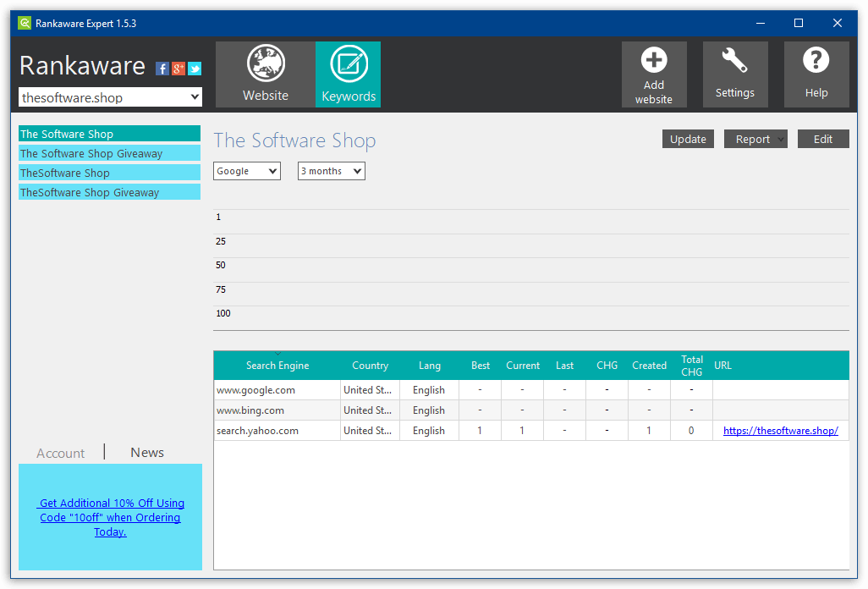
Task: Switch to the News tab
Action: coord(146,452)
